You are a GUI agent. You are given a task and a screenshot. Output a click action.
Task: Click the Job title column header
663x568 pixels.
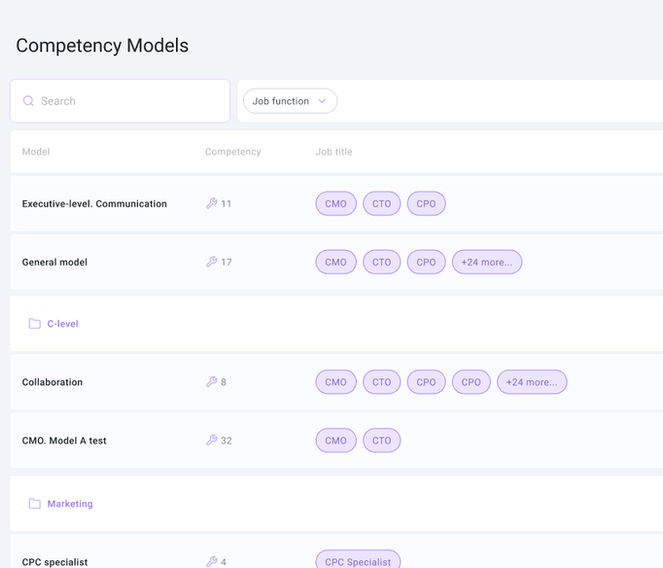coord(334,151)
